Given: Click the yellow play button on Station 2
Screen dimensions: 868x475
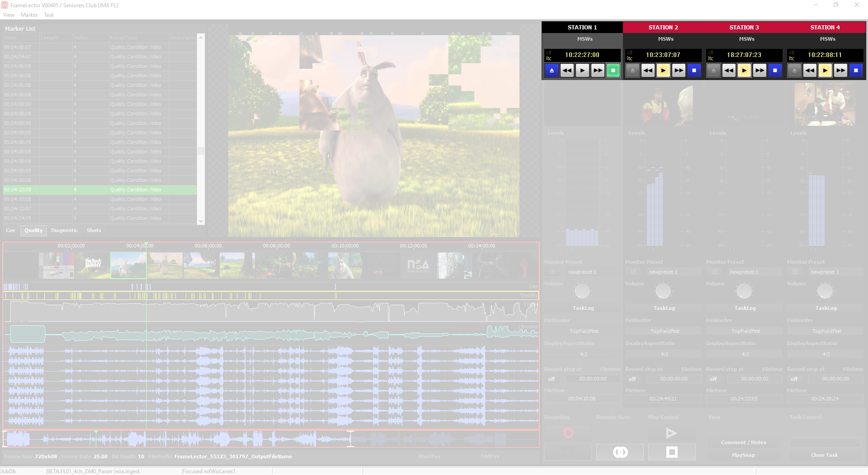Looking at the screenshot, I should click(x=663, y=71).
